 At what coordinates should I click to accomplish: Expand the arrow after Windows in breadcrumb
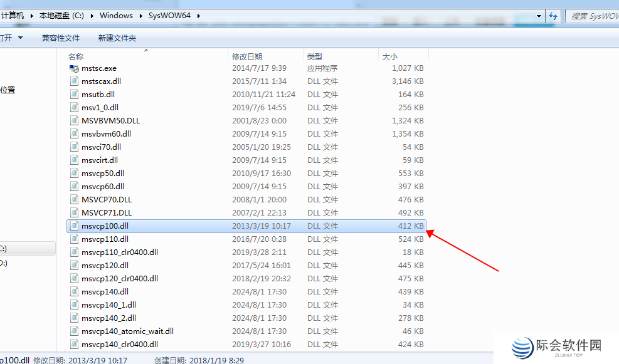coord(140,16)
